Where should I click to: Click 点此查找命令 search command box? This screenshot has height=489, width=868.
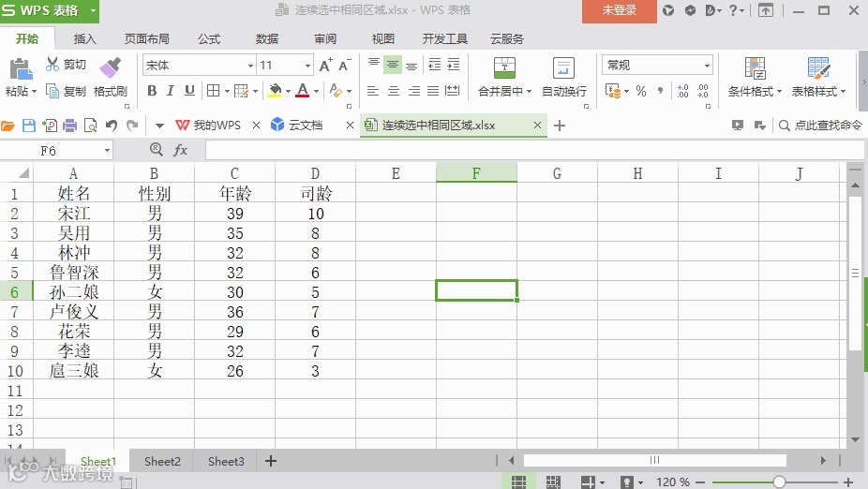coord(820,125)
